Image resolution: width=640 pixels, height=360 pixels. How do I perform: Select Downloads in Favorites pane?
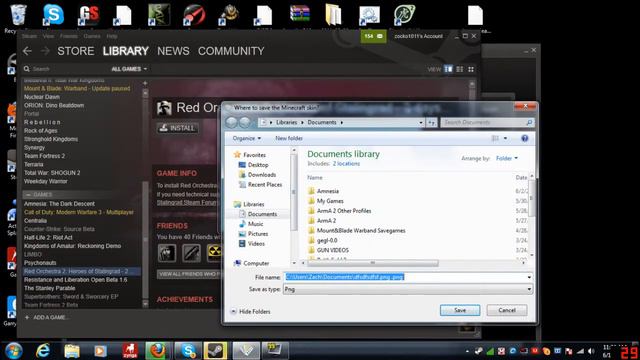coord(257,175)
